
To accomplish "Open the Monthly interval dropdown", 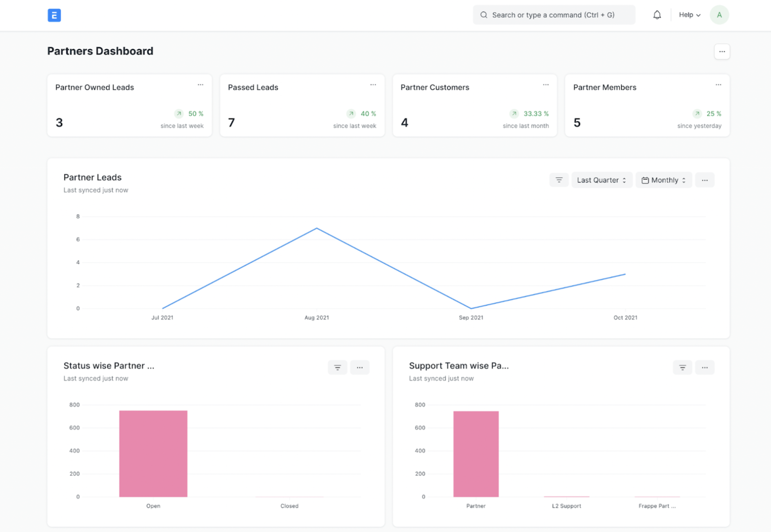I will point(664,180).
